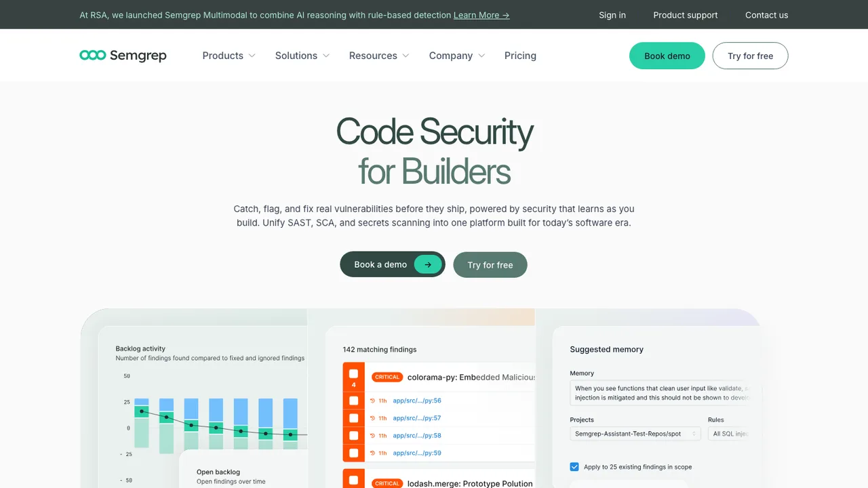Check the box for app/src/.../py:59
This screenshot has width=868, height=488.
coord(353,453)
